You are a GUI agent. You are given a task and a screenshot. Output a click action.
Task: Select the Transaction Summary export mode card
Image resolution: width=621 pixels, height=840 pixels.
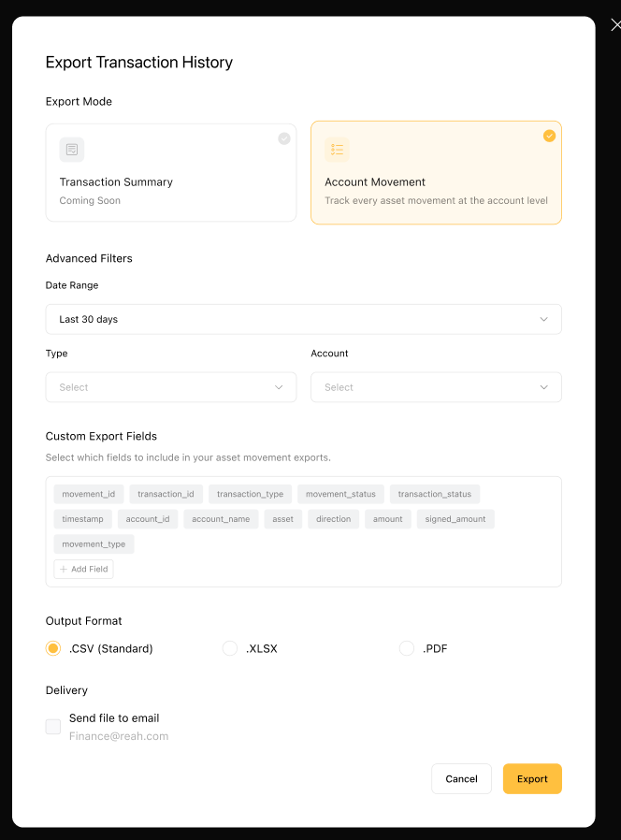point(171,172)
